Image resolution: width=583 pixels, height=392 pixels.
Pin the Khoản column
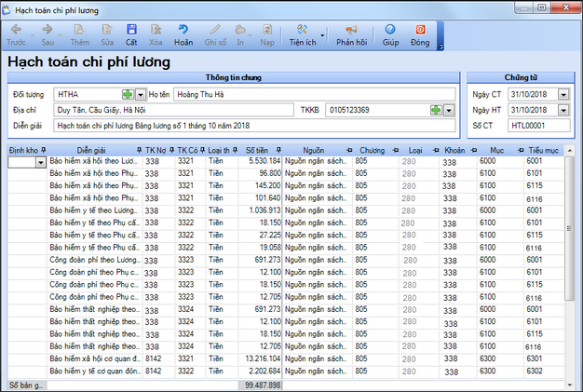474,150
